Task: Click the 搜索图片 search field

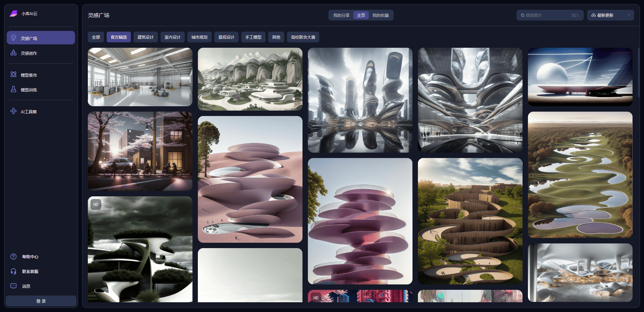Action: pyautogui.click(x=545, y=15)
